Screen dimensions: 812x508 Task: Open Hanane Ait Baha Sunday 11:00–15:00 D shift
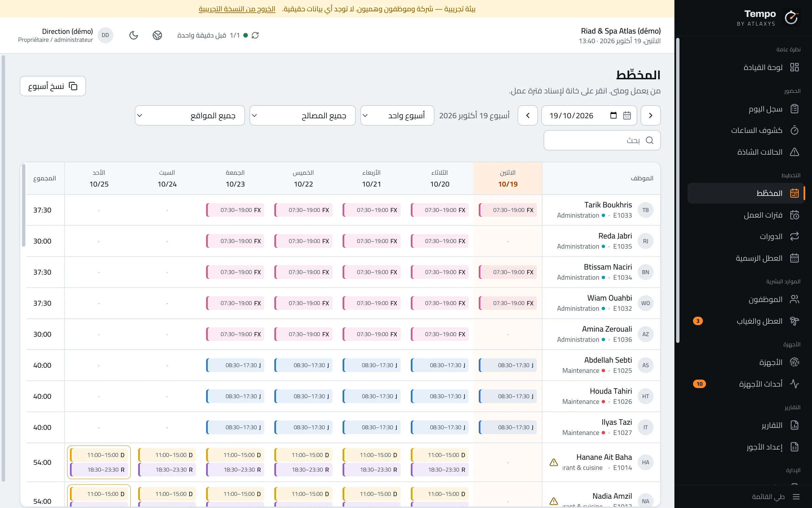99,455
